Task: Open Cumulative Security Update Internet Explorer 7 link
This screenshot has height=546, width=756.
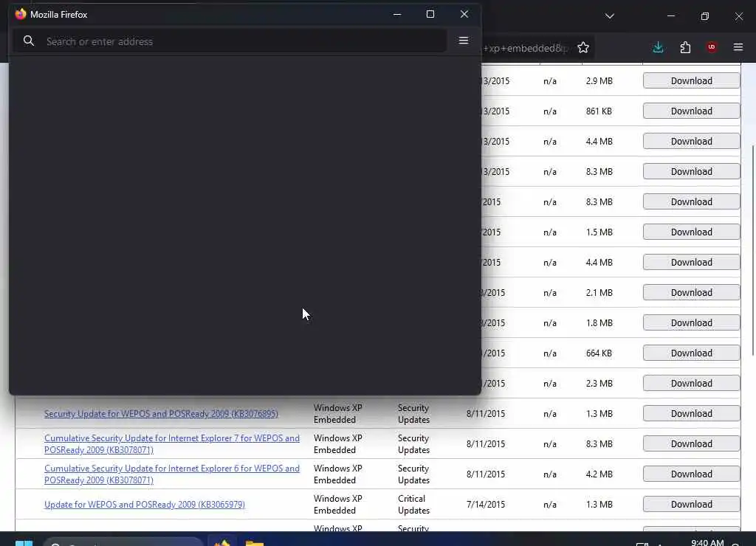Action: pos(171,444)
